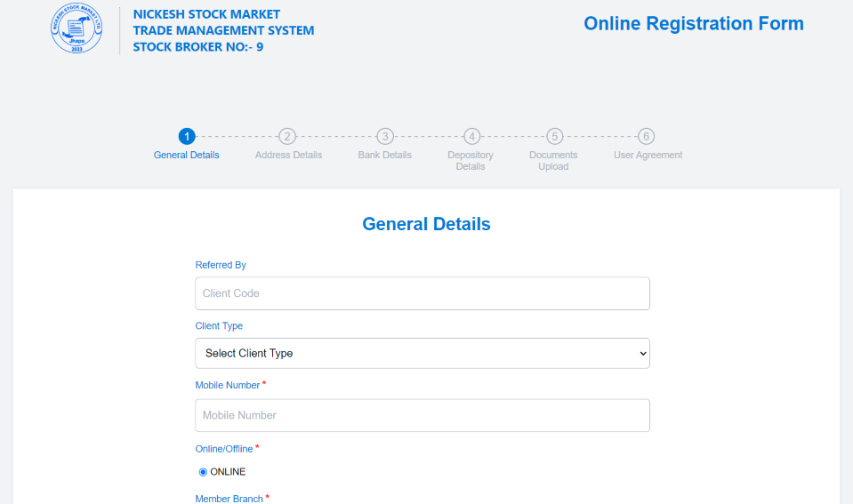Select the ONLINE radio button
Screen dimensions: 853x504
(203, 472)
